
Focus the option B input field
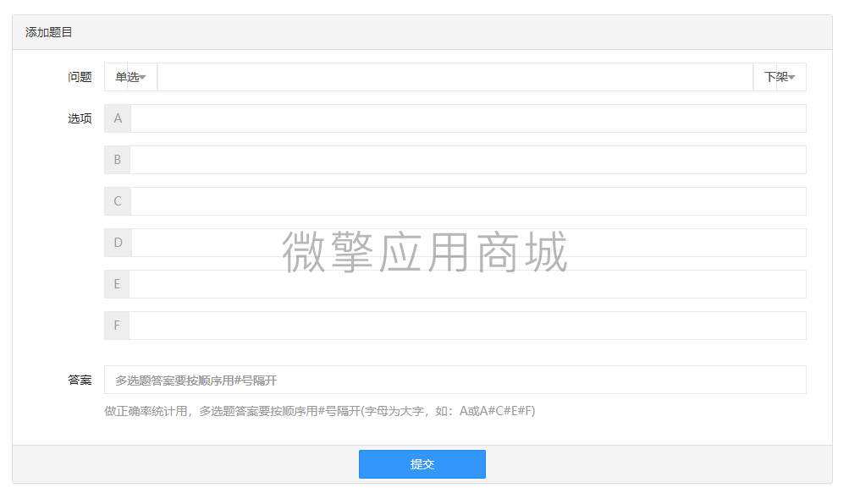[468, 160]
